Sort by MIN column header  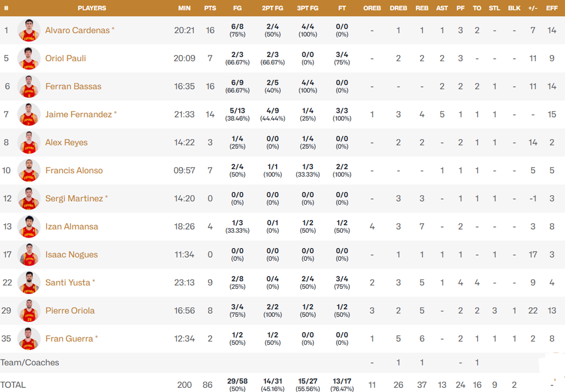tap(184, 8)
